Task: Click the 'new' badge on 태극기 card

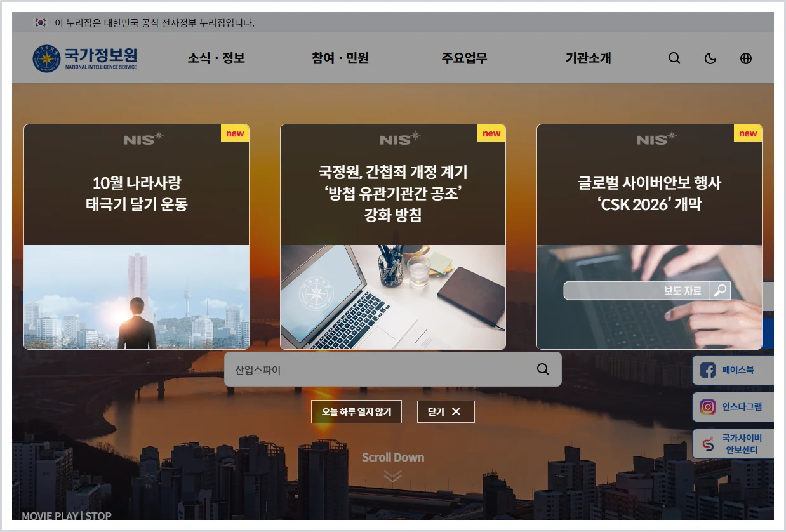Action: click(x=235, y=133)
